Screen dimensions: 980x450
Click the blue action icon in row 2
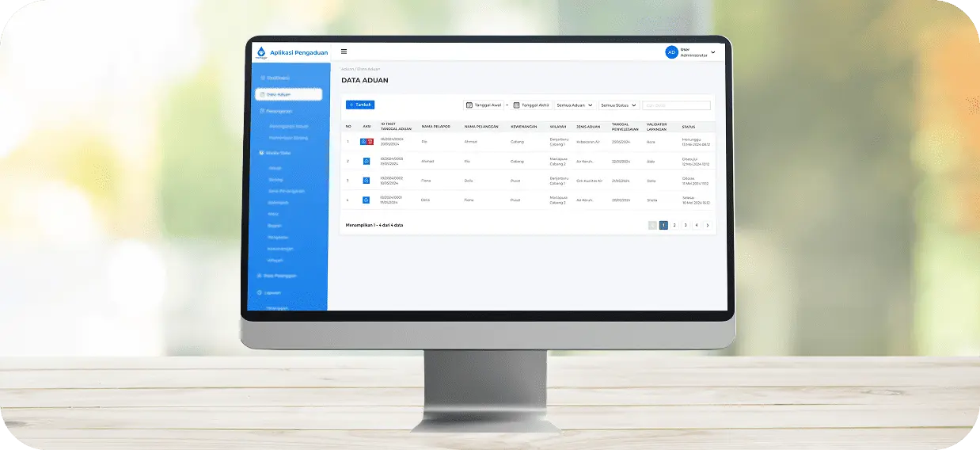[367, 161]
